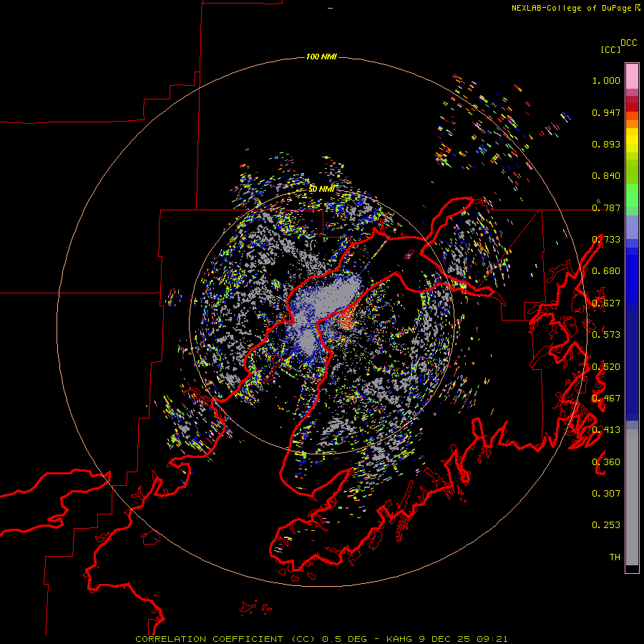Click the 0.680 color scale value
644x644 pixels.
606,271
